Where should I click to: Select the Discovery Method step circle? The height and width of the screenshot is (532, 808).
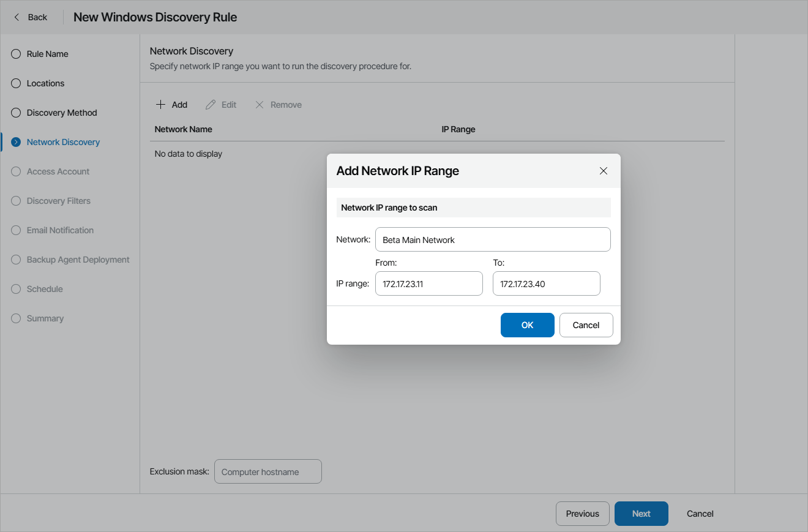16,113
